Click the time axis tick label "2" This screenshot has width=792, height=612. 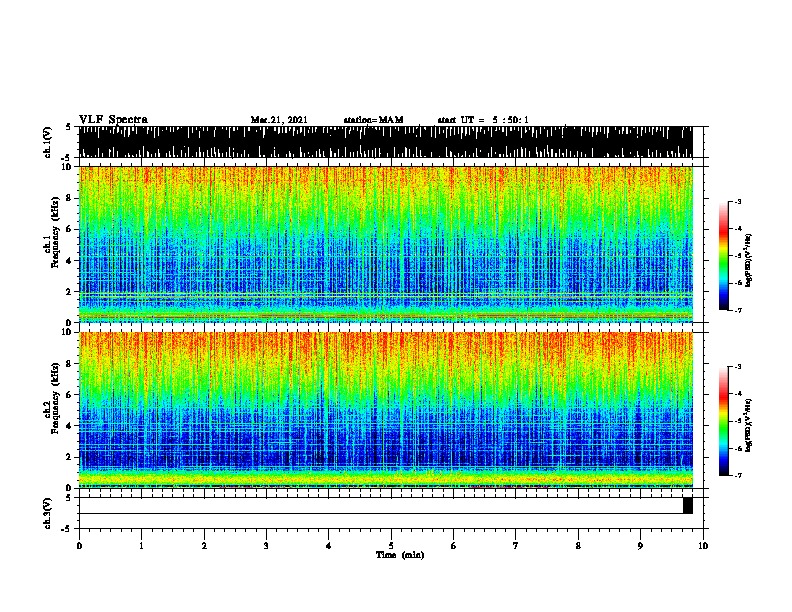(x=204, y=546)
